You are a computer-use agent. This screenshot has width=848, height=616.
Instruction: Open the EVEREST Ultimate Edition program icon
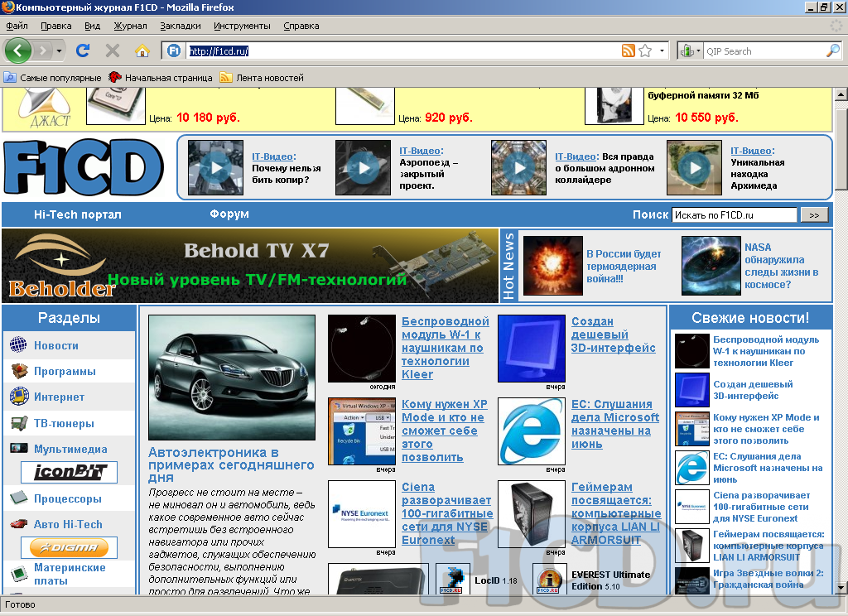click(550, 580)
